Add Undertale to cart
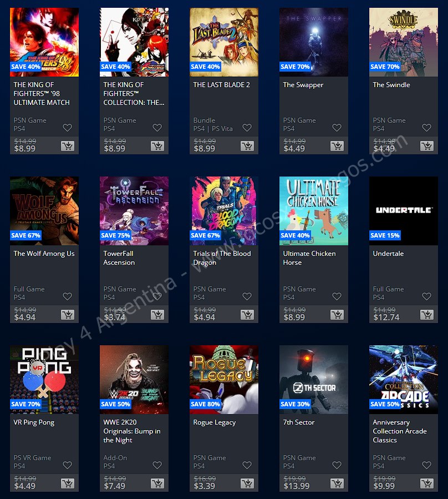The width and height of the screenshot is (448, 499). 427,315
